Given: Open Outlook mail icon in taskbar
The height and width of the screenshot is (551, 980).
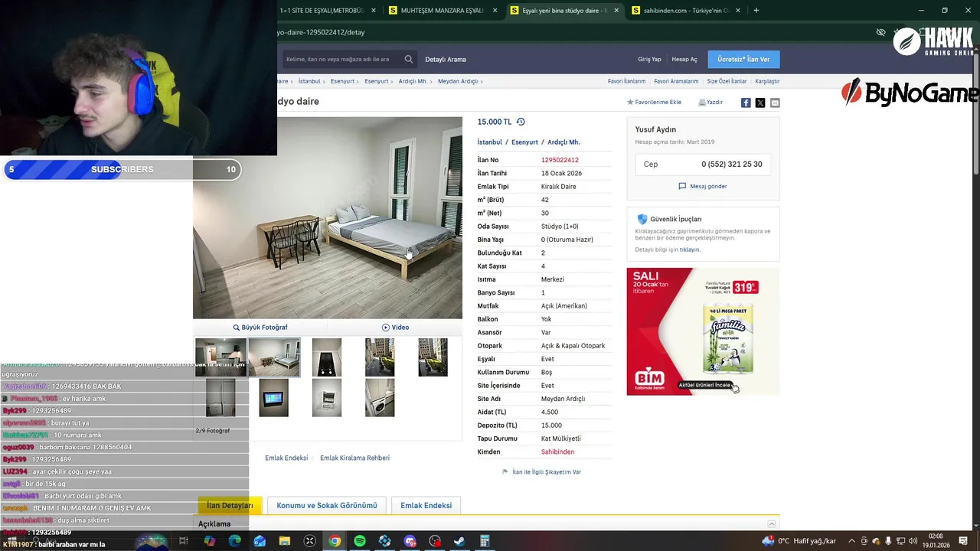Looking at the screenshot, I should click(260, 541).
